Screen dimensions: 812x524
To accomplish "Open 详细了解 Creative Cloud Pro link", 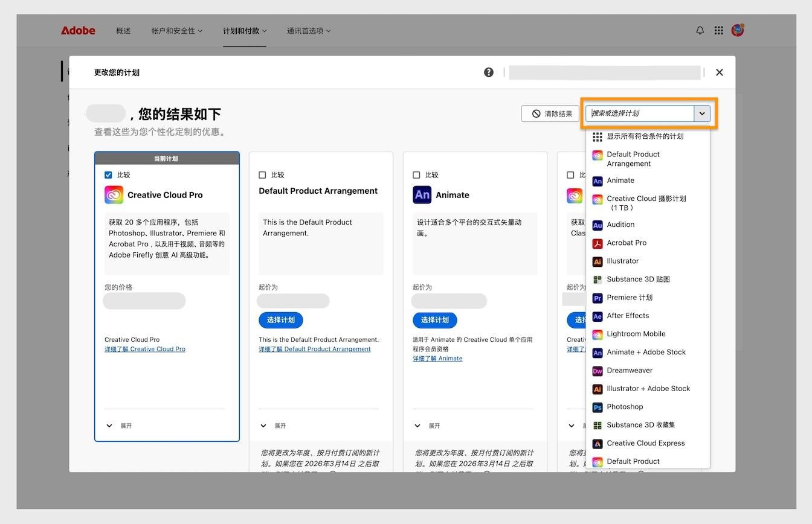I will pos(145,349).
